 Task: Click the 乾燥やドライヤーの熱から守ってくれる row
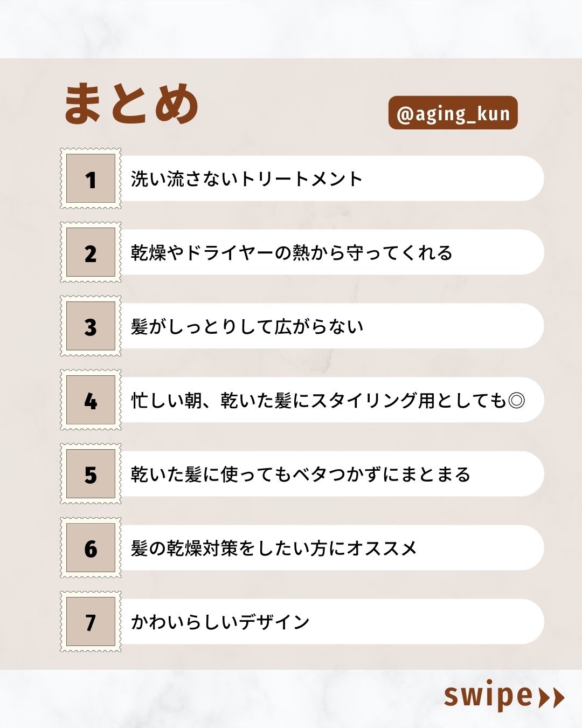[292, 252]
